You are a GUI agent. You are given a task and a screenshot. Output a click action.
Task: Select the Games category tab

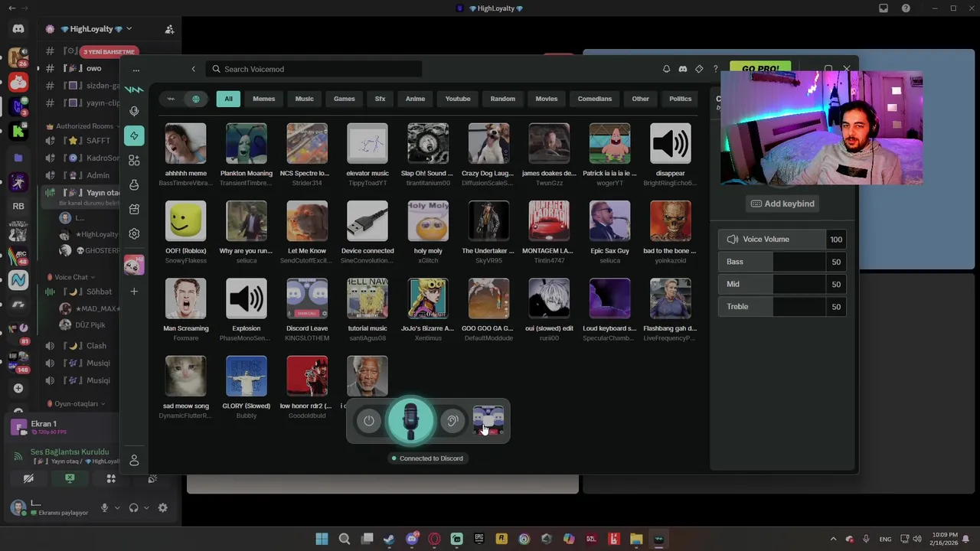(x=345, y=99)
